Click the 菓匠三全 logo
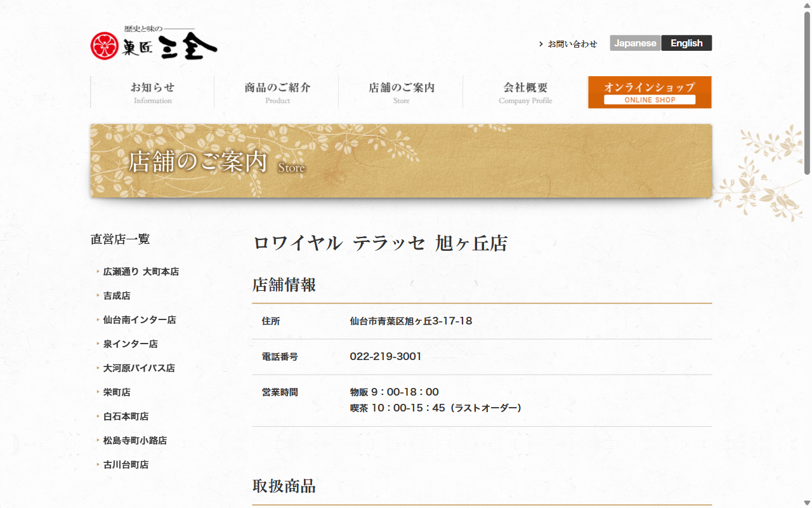Viewport: 812px width, 508px height. pos(154,43)
